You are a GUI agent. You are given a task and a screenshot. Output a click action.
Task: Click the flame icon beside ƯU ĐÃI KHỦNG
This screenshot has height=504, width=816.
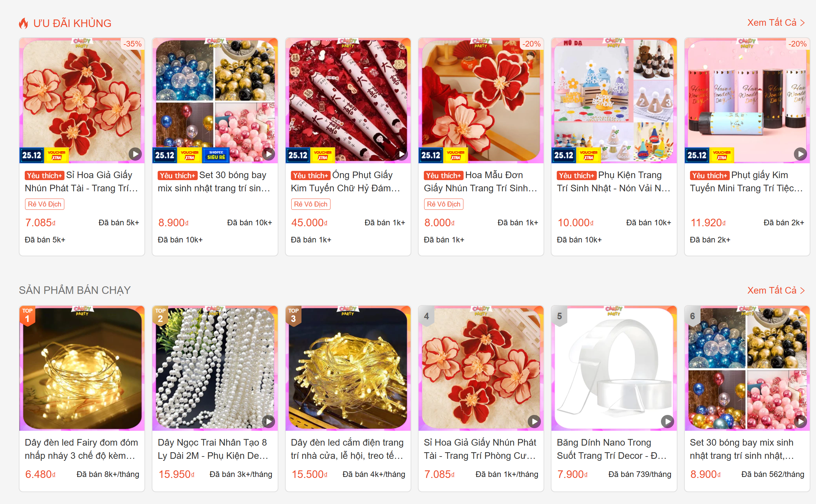(23, 23)
